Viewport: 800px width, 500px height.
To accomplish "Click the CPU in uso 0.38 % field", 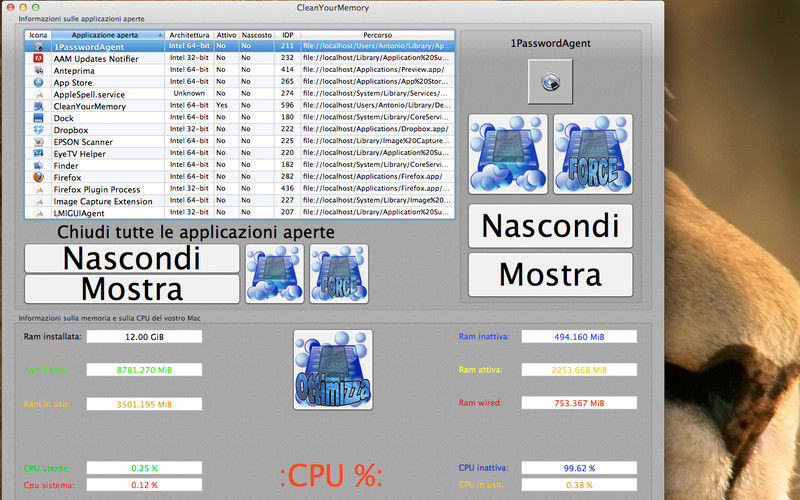I will click(x=579, y=485).
